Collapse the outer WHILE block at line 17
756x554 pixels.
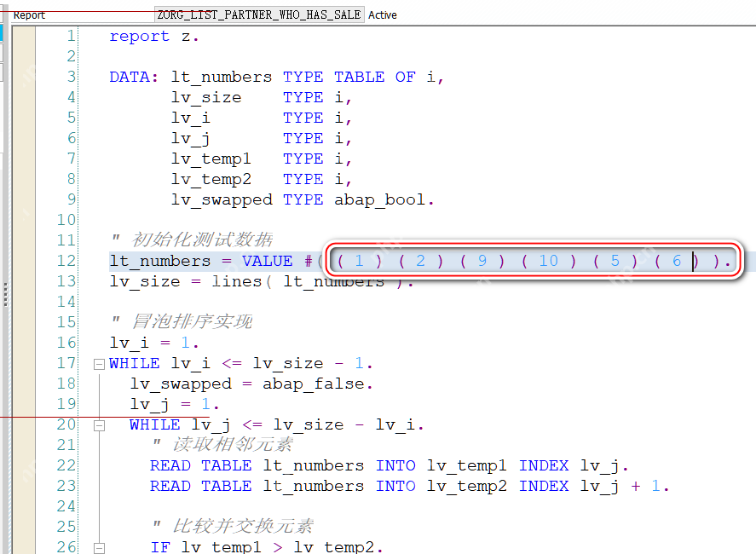(99, 364)
